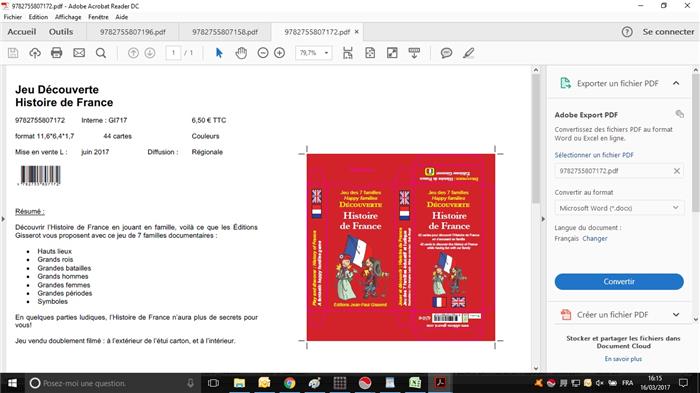Zoom in with the plus icon
This screenshot has height=393, width=700.
pyautogui.click(x=279, y=53)
